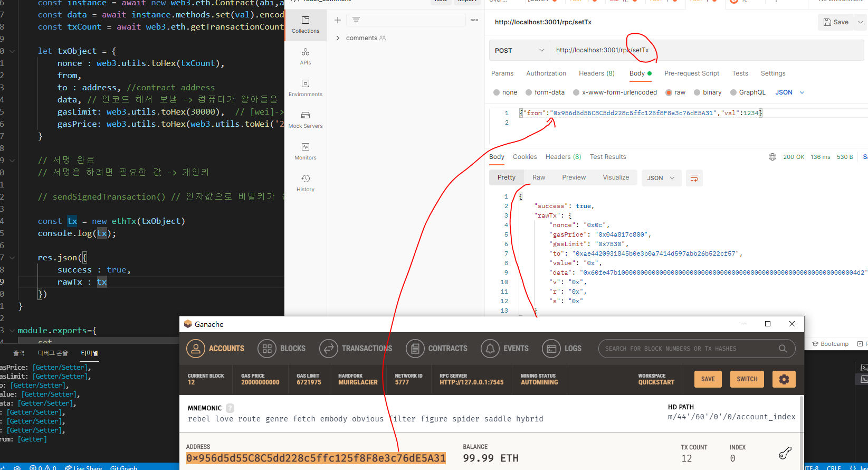
Task: Open the request Tests tab
Action: tap(740, 73)
